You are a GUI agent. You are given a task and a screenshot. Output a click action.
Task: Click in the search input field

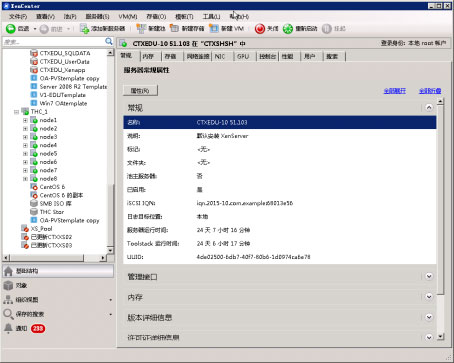click(x=53, y=42)
